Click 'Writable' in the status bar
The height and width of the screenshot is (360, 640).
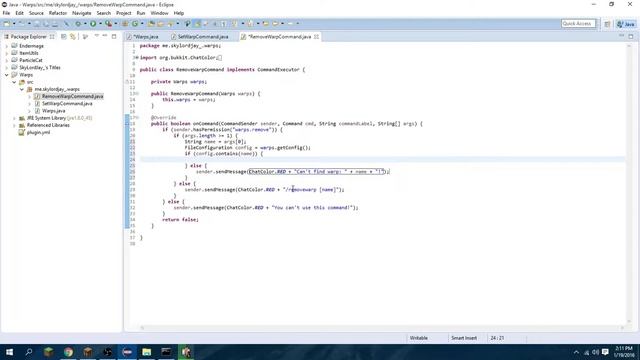pyautogui.click(x=418, y=338)
